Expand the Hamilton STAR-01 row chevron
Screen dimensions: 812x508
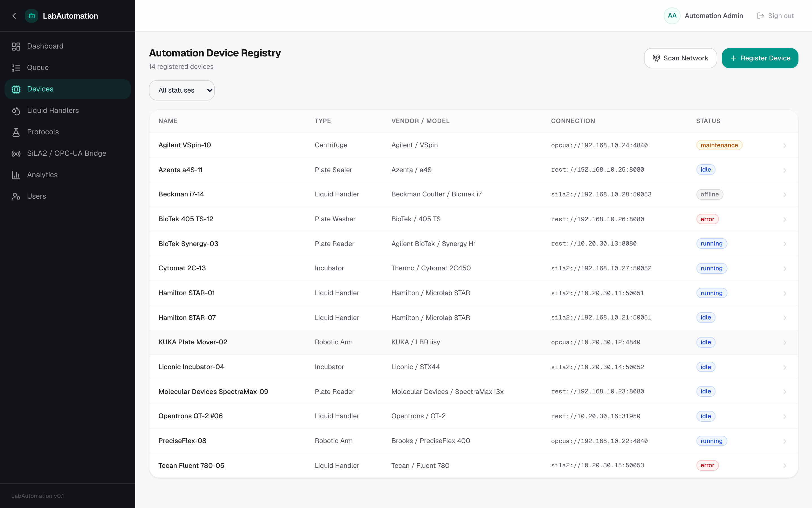click(x=784, y=293)
